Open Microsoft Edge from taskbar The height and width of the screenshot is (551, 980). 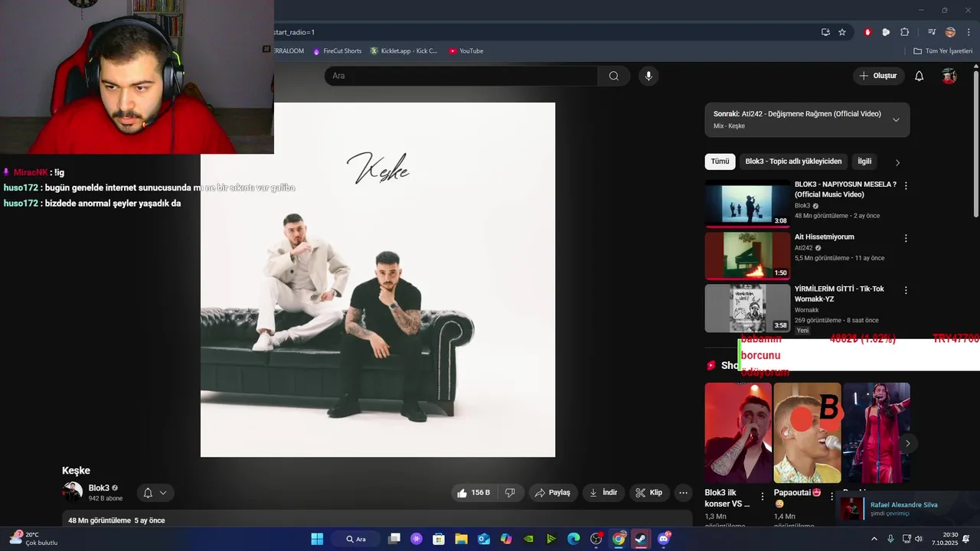[573, 539]
